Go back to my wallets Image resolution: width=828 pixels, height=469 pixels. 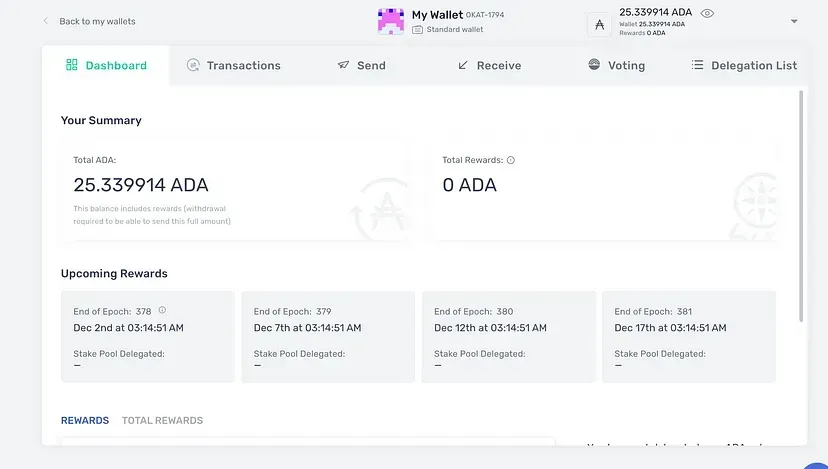(97, 21)
